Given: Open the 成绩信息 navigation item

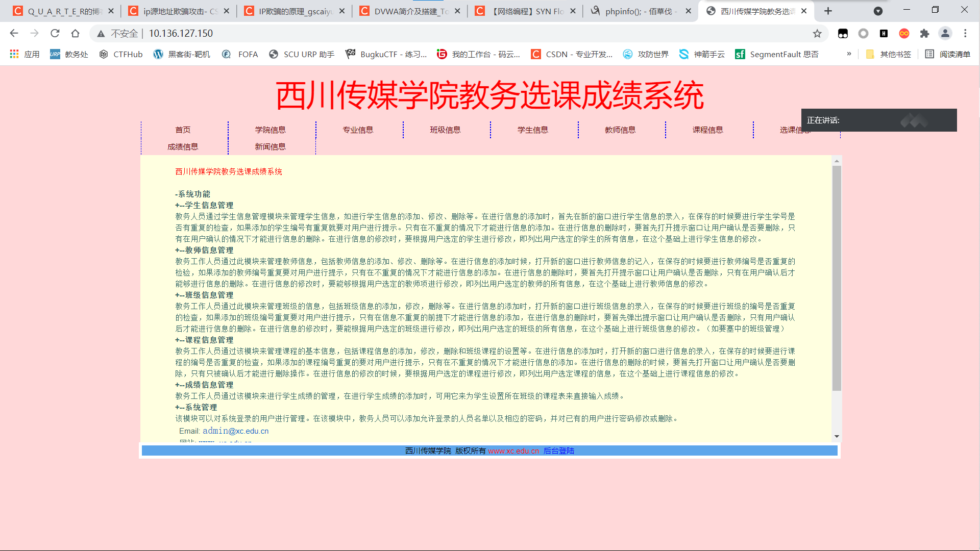Looking at the screenshot, I should pos(183,146).
